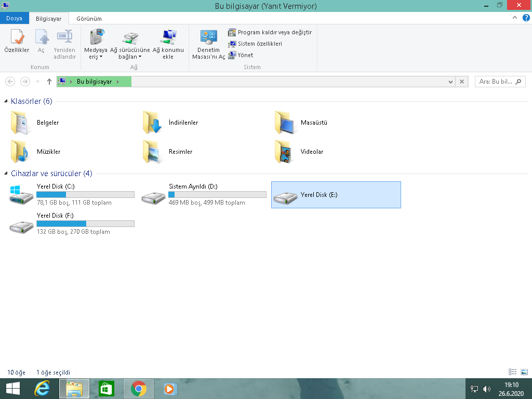This screenshot has width=532, height=399.
Task: Click the search magnifier icon
Action: pyautogui.click(x=518, y=82)
